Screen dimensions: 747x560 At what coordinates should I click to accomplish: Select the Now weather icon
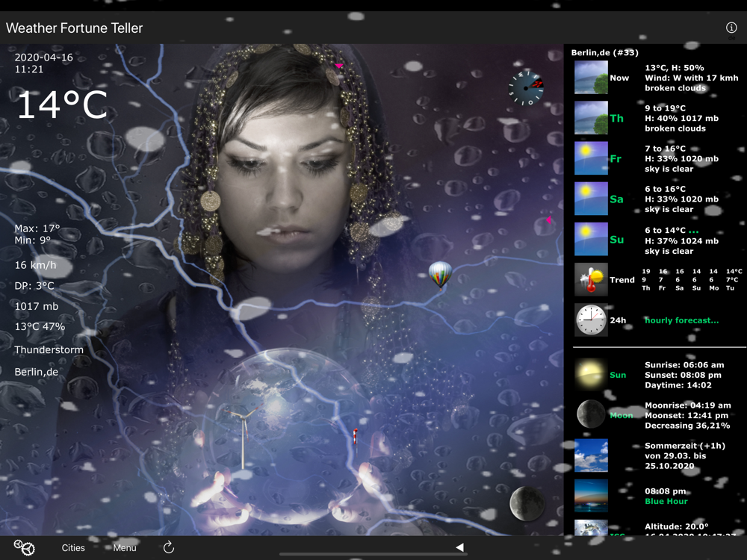(x=591, y=77)
